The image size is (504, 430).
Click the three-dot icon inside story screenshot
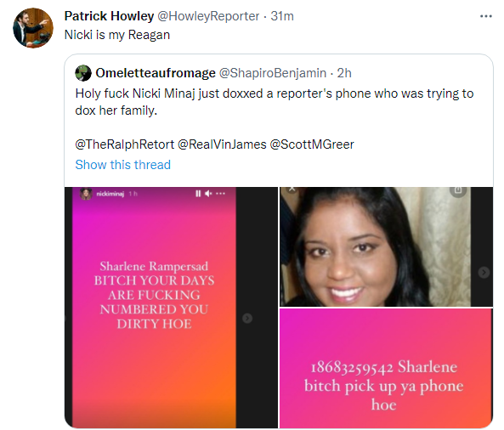point(220,194)
